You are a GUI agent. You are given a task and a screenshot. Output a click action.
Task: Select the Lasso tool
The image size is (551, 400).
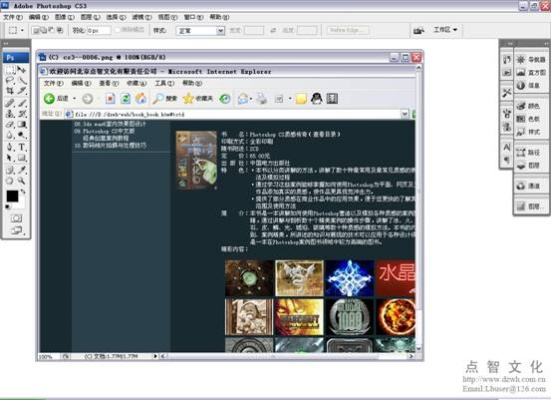pos(10,80)
